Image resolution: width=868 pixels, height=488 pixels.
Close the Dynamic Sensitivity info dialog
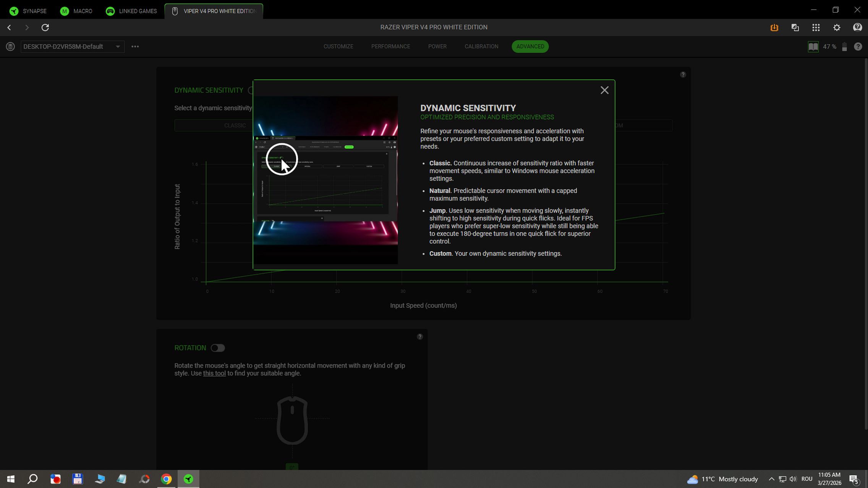pos(604,90)
